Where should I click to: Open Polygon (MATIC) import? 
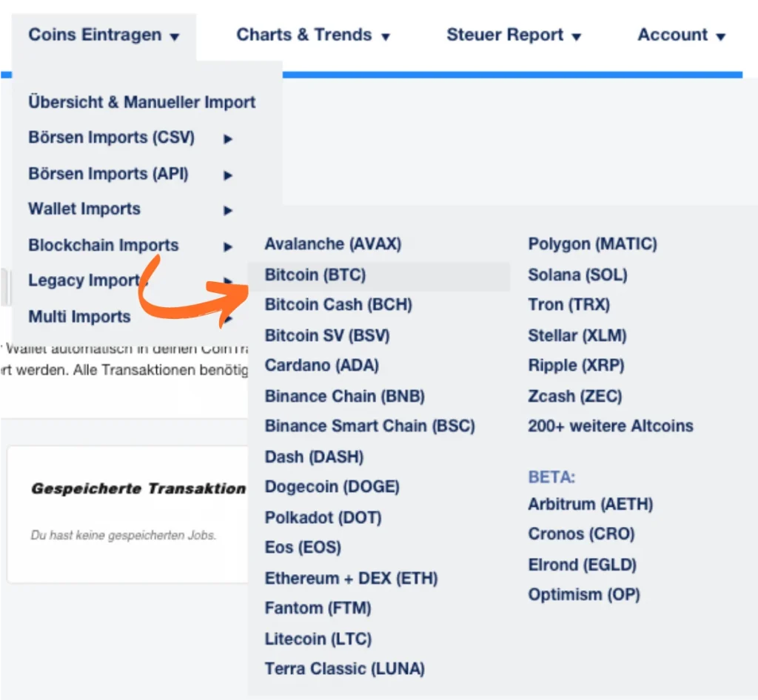coord(592,244)
